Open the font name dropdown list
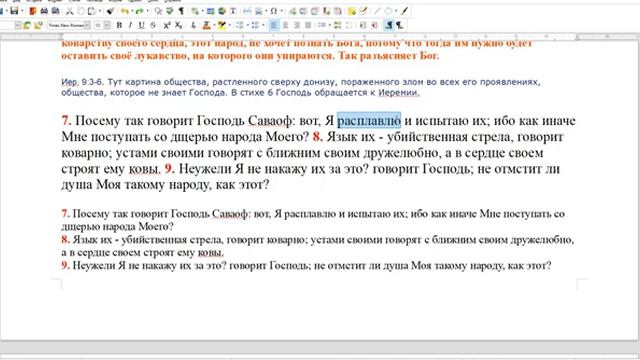640x360 pixels. coord(87,25)
